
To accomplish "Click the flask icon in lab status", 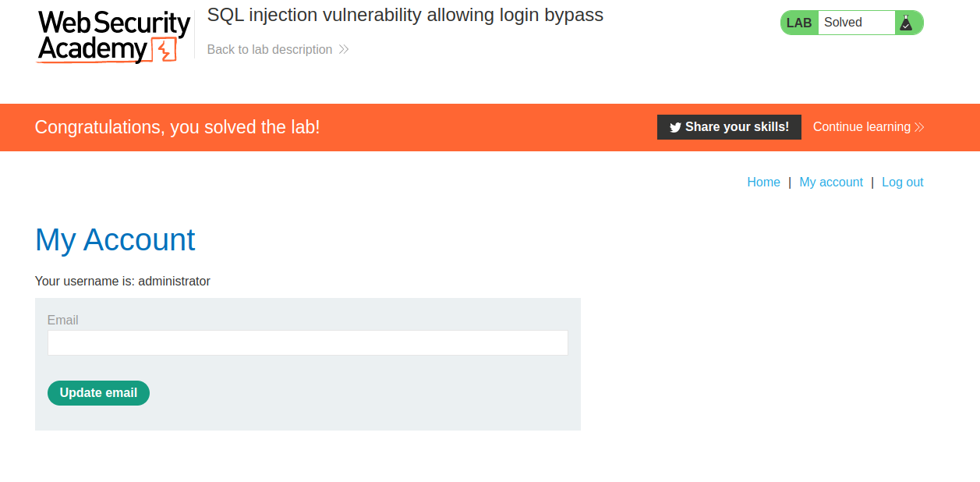I will coord(905,23).
